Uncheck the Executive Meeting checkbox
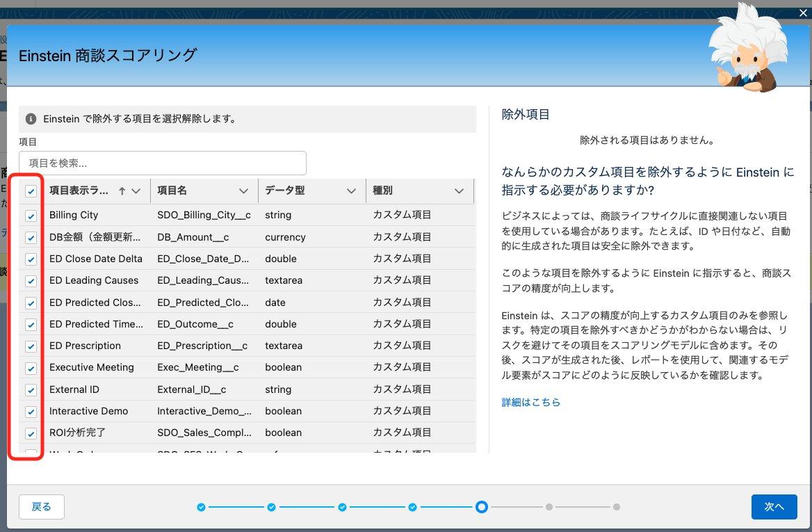The height and width of the screenshot is (532, 812). tap(31, 368)
